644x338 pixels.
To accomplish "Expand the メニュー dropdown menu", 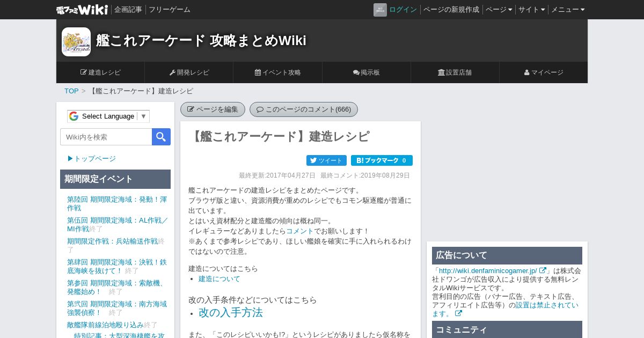I will click(568, 10).
